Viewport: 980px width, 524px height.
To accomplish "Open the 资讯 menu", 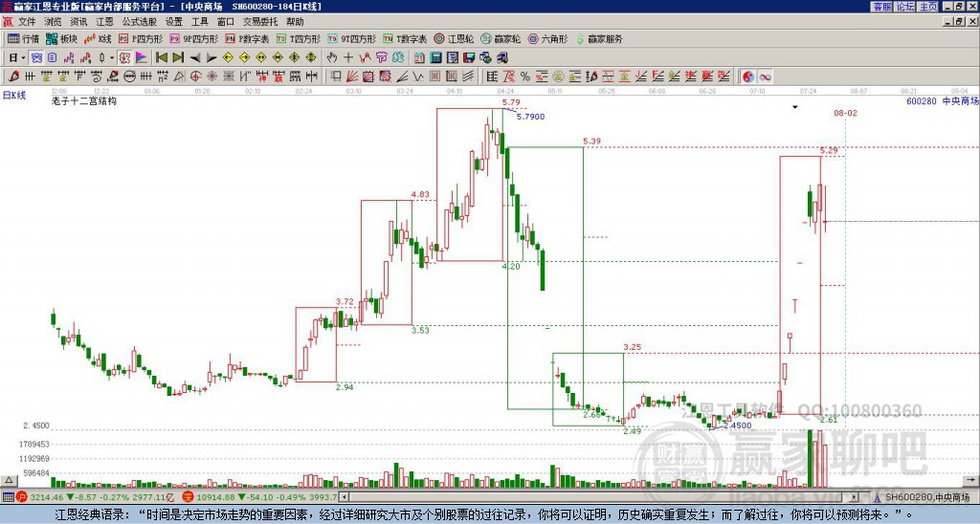I will click(x=78, y=22).
